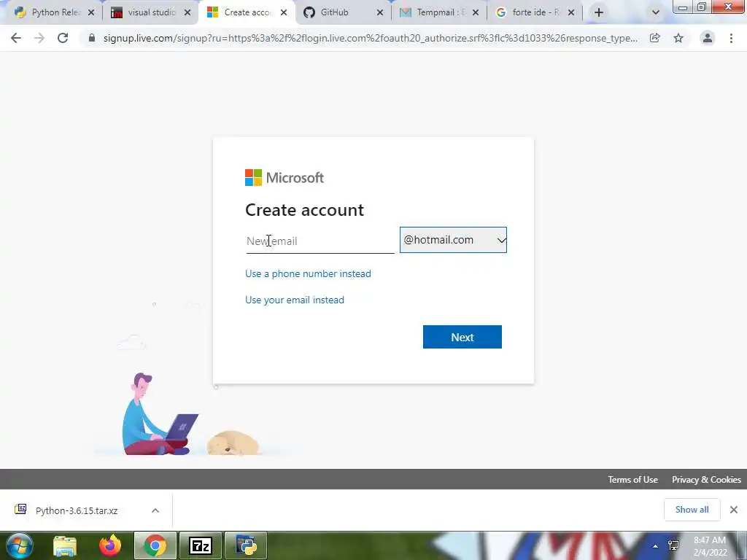Screen dimensions: 747x560
Task: Go back to the previous page
Action: point(16,38)
